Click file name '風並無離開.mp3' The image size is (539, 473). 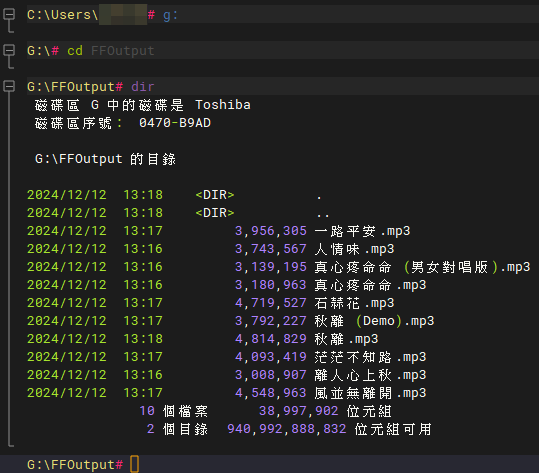pyautogui.click(x=370, y=393)
